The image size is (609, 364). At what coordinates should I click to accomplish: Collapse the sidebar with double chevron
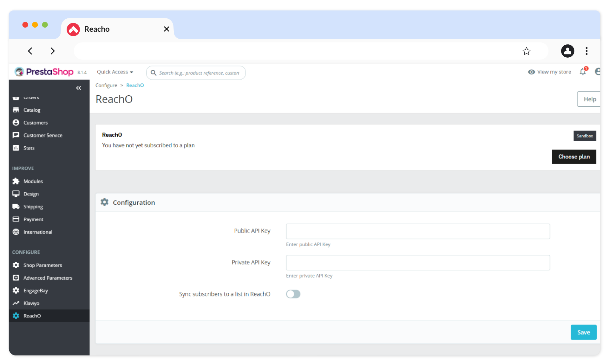pos(78,88)
